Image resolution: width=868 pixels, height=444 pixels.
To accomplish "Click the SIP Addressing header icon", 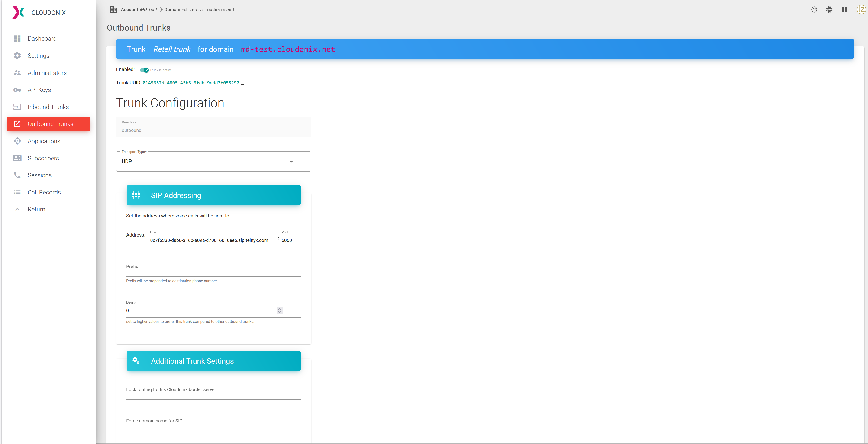I will 136,195.
